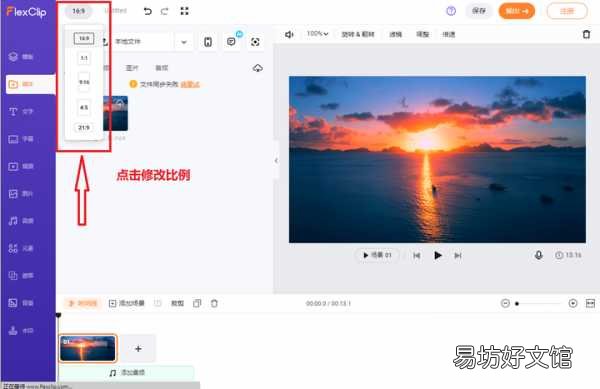600x389 pixels.
Task: Choose the 4:5 ratio option
Action: (84, 107)
